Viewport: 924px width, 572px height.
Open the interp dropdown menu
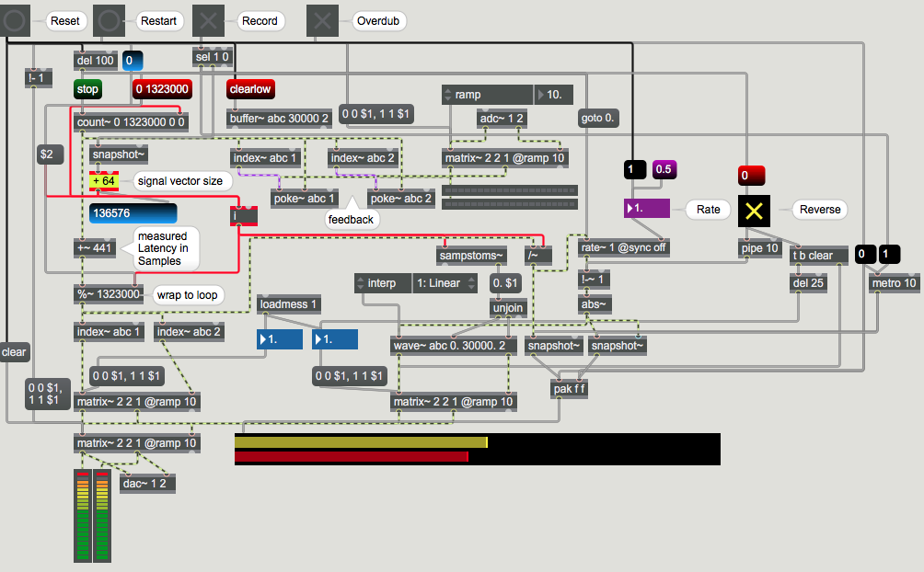[x=381, y=283]
